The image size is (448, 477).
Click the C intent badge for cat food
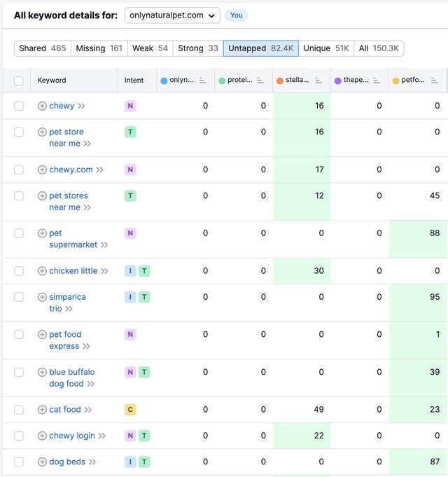[x=130, y=410]
